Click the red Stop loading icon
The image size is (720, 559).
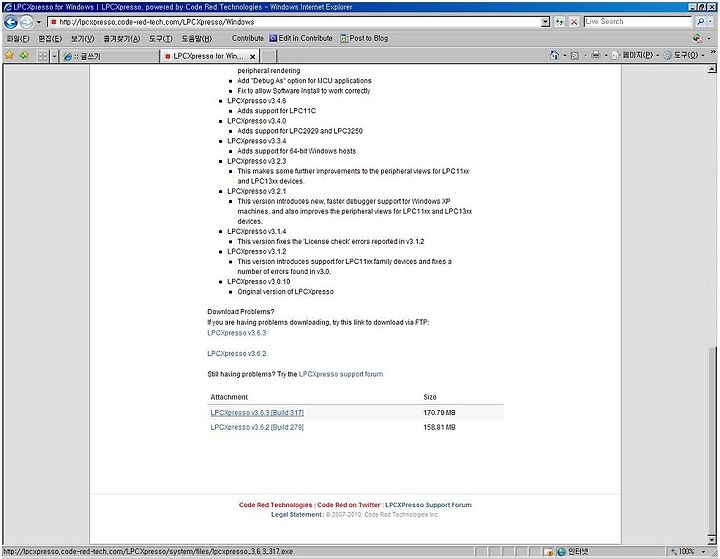point(574,22)
